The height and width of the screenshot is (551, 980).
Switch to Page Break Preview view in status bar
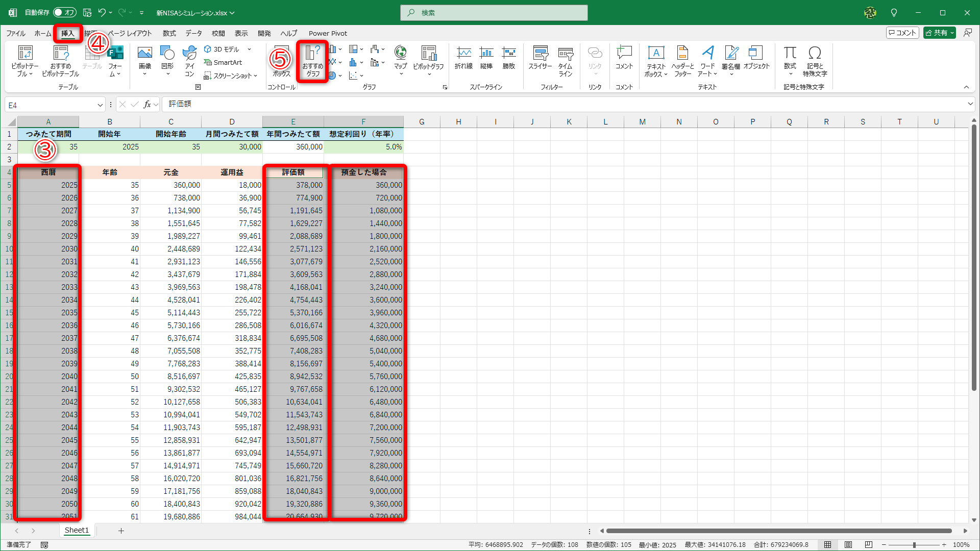[x=869, y=545]
